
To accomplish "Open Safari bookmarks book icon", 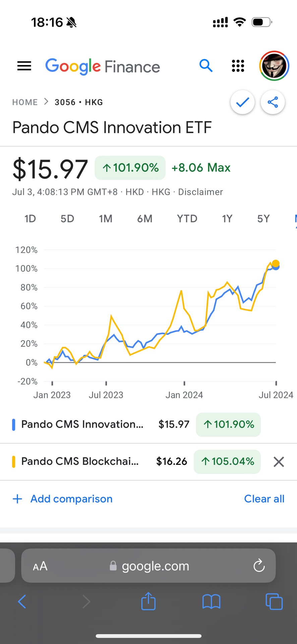I will click(211, 601).
